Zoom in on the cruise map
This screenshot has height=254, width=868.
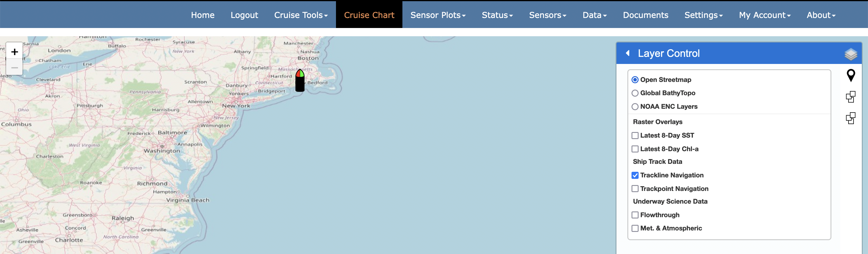[x=14, y=52]
